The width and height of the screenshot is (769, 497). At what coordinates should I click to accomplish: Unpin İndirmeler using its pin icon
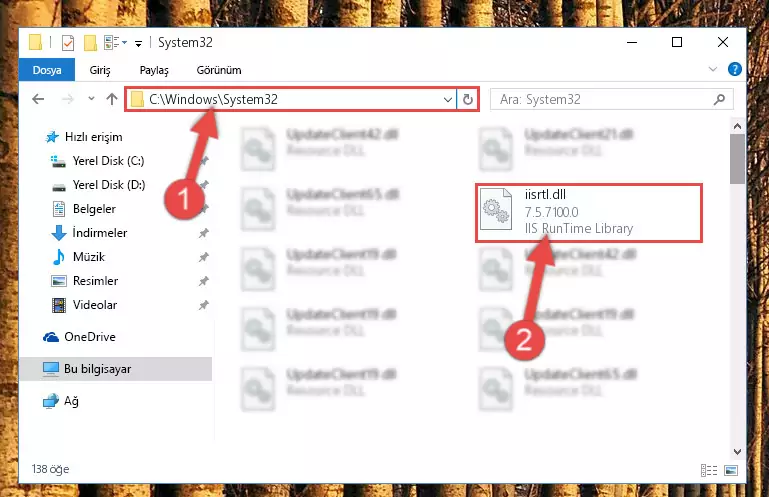tap(204, 233)
